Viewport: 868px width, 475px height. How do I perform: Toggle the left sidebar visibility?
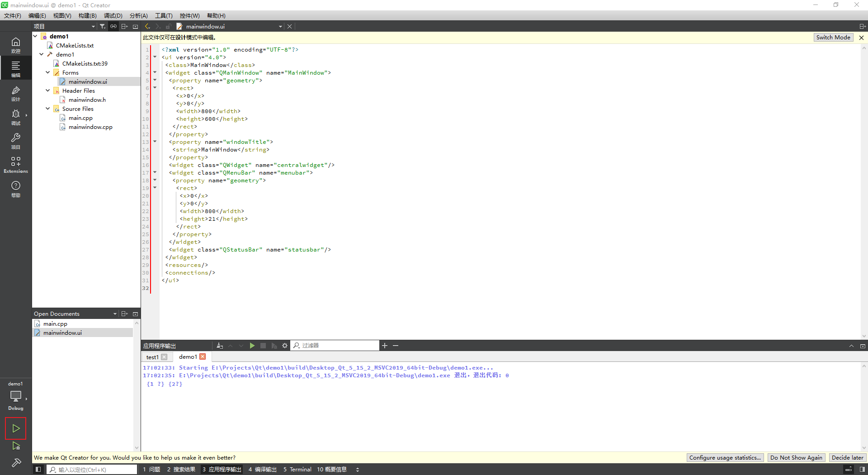38,470
